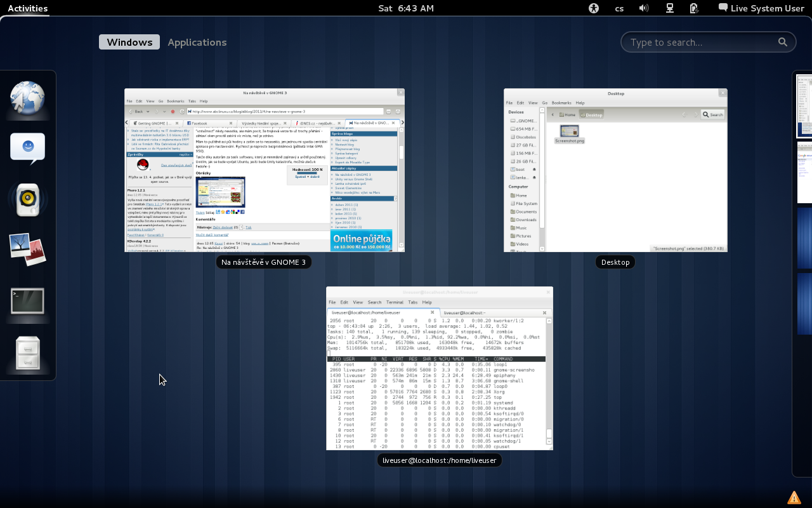Click the search magnifier icon

pos(783,42)
